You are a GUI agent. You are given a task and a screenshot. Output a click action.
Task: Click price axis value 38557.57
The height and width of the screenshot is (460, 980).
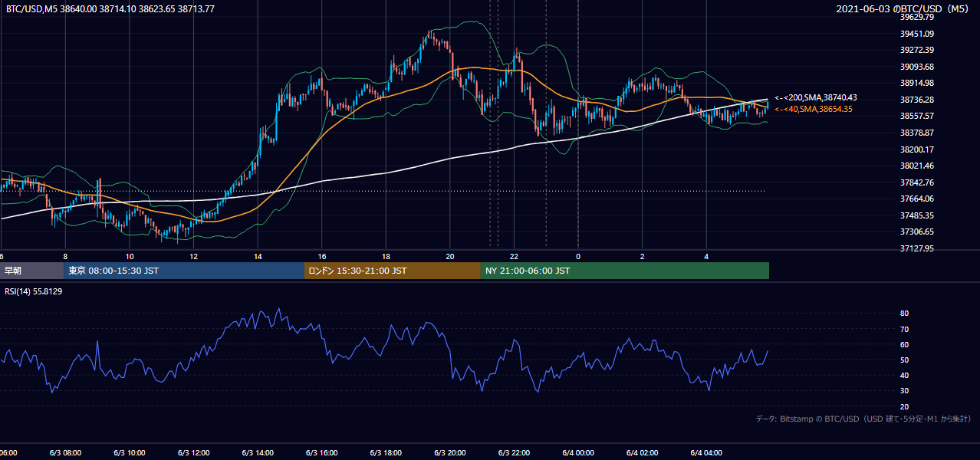click(x=916, y=116)
